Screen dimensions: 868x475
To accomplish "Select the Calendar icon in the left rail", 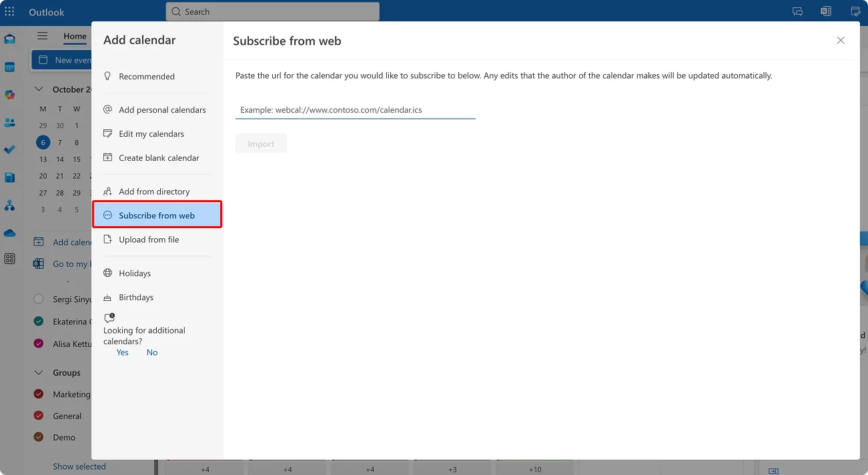I will pyautogui.click(x=9, y=67).
